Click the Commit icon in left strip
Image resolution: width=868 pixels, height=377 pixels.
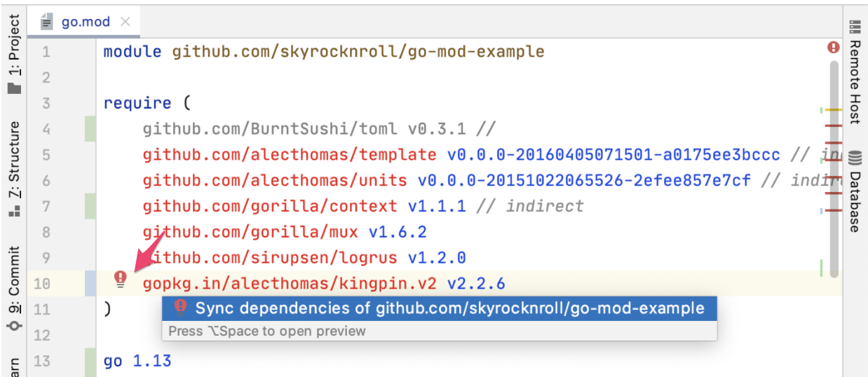pos(14,326)
